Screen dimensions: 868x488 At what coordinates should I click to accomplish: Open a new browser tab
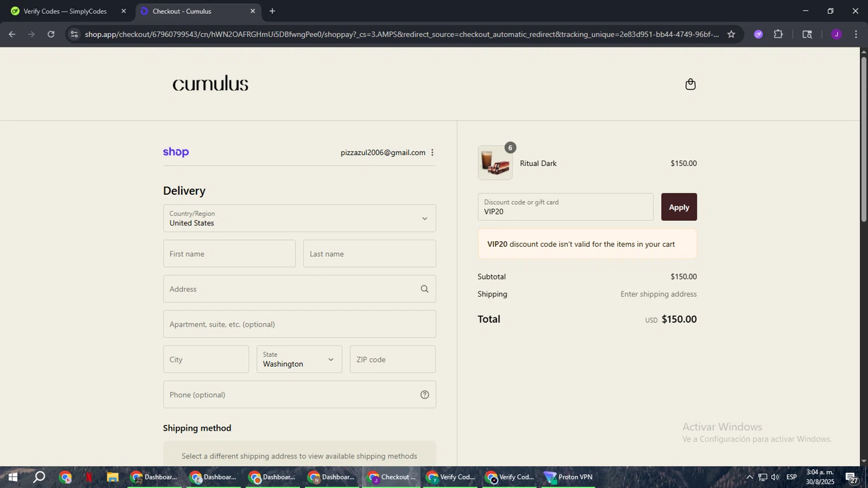pyautogui.click(x=272, y=11)
